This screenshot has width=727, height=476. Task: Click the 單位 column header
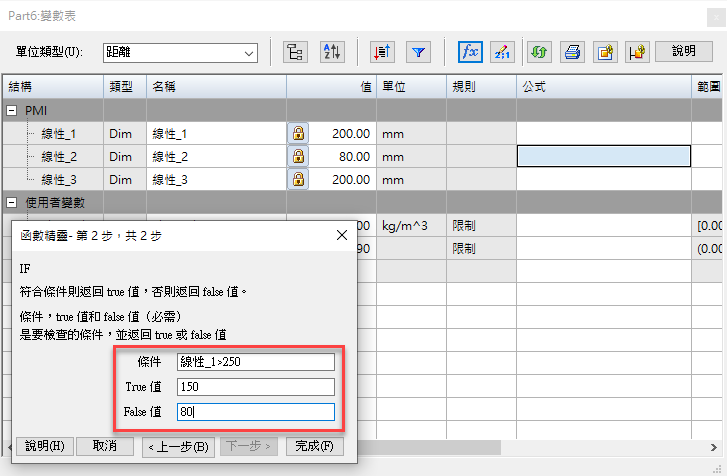pos(411,87)
